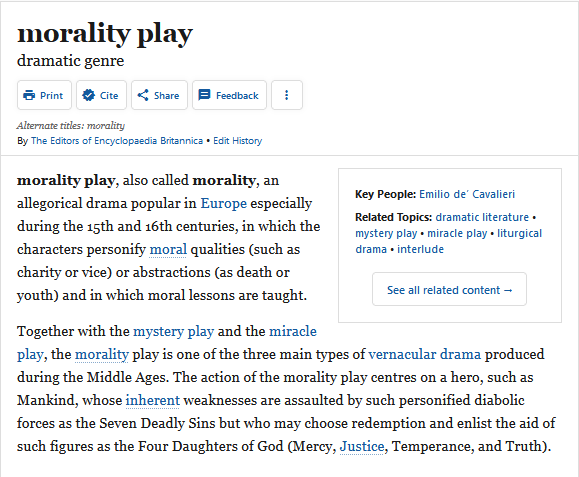This screenshot has height=477, width=579.
Task: Click the inherent dictionary link
Action: [x=153, y=401]
